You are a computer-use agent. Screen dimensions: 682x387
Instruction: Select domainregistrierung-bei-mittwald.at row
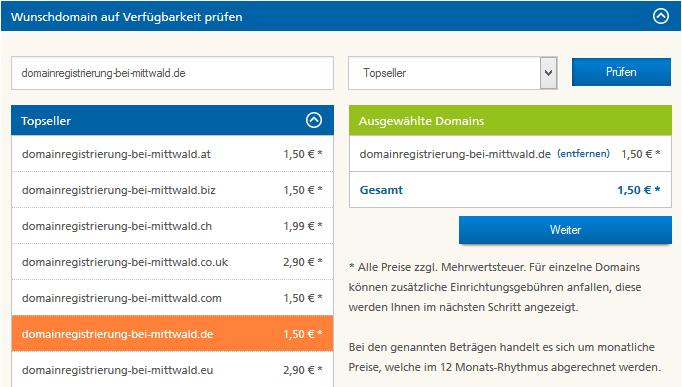[172, 153]
